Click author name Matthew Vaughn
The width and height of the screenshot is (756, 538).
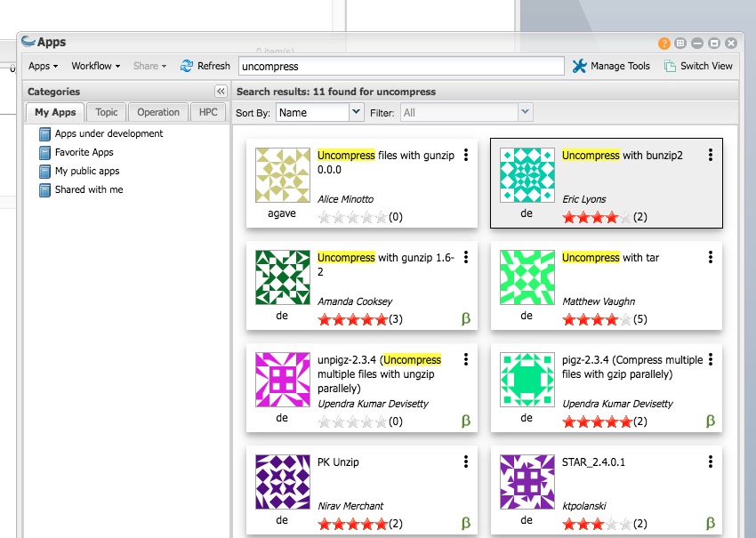click(599, 301)
